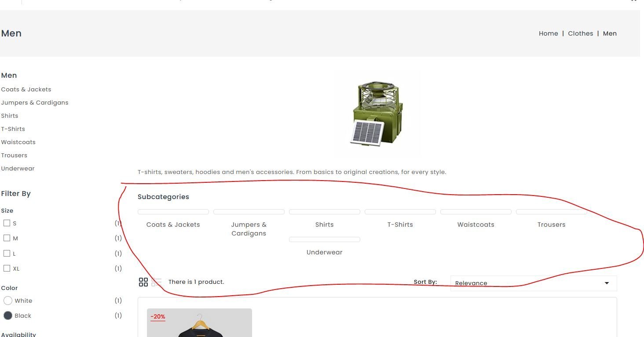Open T-Shirts in sidebar menu

13,129
